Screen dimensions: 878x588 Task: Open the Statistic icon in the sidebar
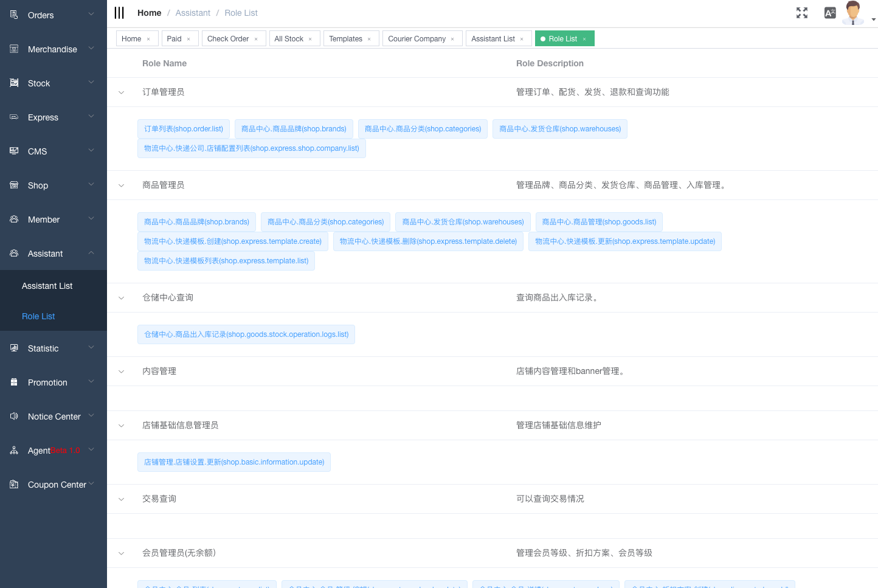(13, 348)
